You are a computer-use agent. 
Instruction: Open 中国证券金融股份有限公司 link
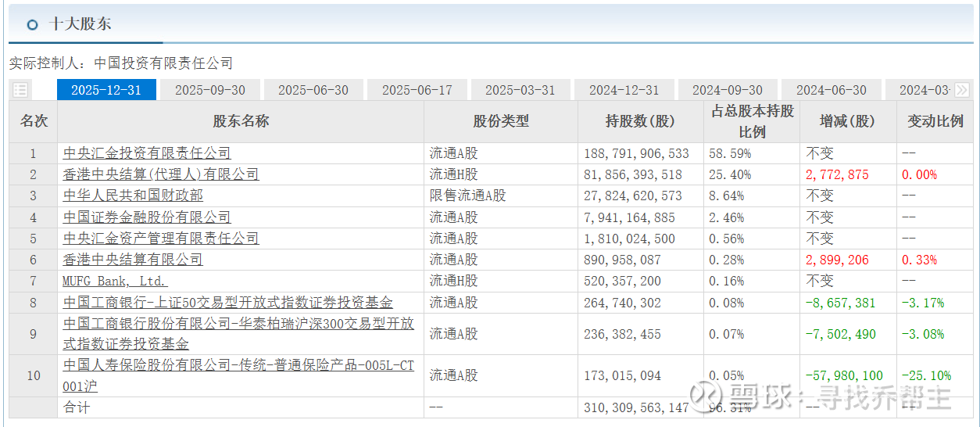click(147, 217)
